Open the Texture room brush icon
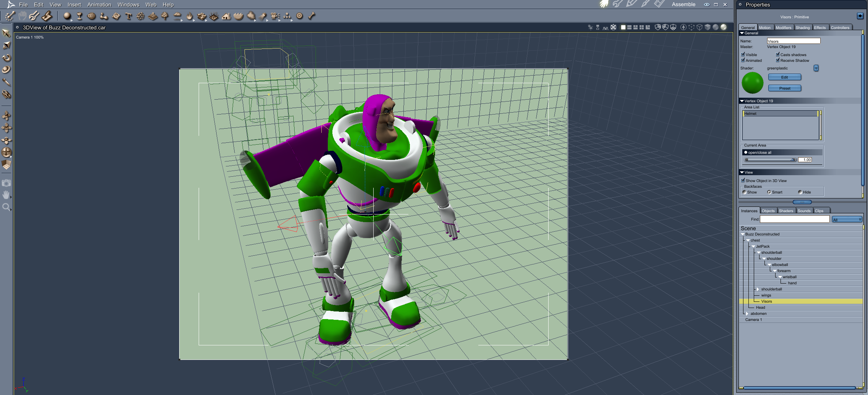This screenshot has width=868, height=395. tap(645, 4)
